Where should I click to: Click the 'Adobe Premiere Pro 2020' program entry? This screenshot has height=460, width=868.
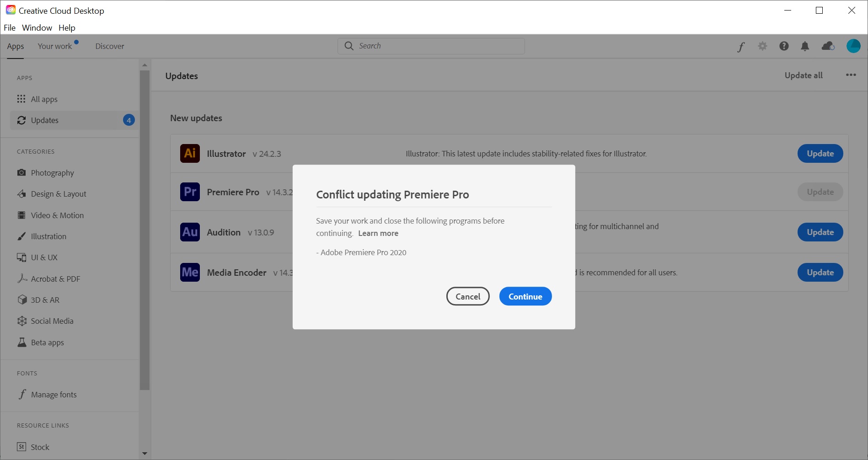(x=361, y=252)
